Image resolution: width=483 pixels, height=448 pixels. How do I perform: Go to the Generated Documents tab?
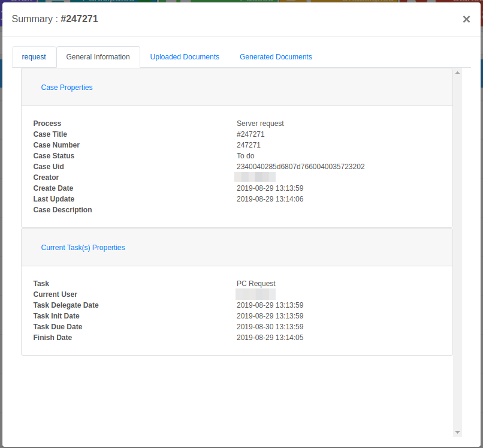(x=276, y=57)
